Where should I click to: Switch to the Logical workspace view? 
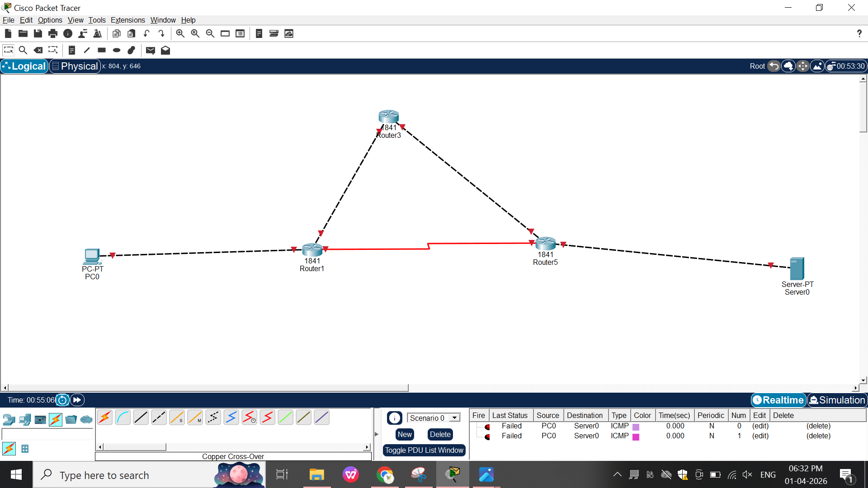tap(24, 66)
